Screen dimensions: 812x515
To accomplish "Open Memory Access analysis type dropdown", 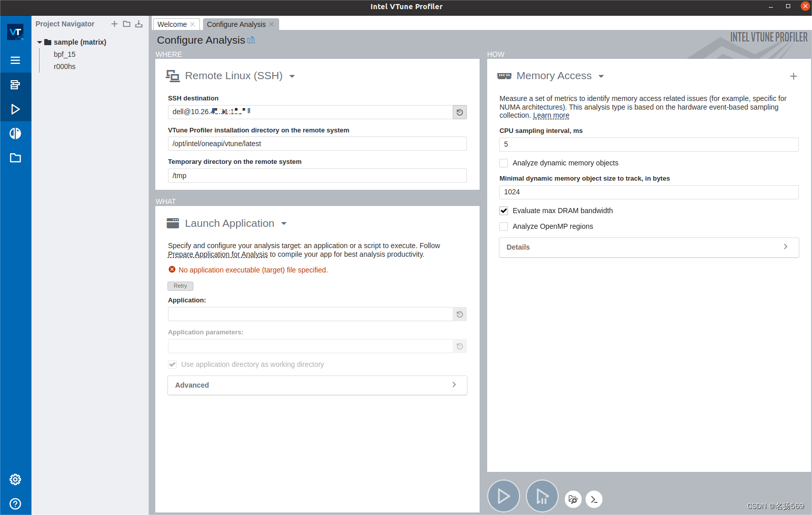I will [601, 76].
